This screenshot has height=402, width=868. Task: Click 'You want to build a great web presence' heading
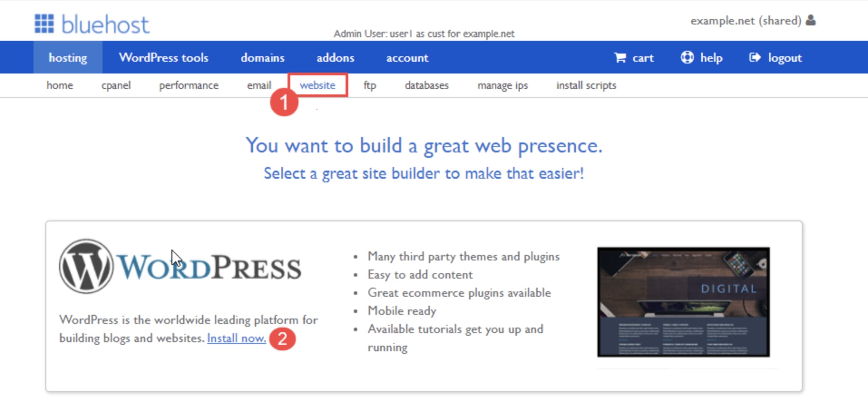424,146
